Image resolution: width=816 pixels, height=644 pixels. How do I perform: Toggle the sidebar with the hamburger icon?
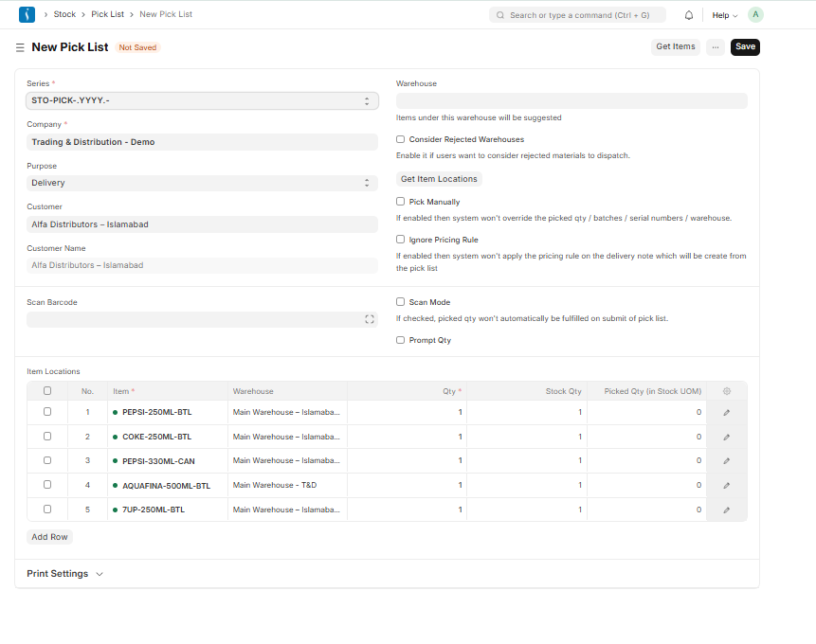click(19, 46)
